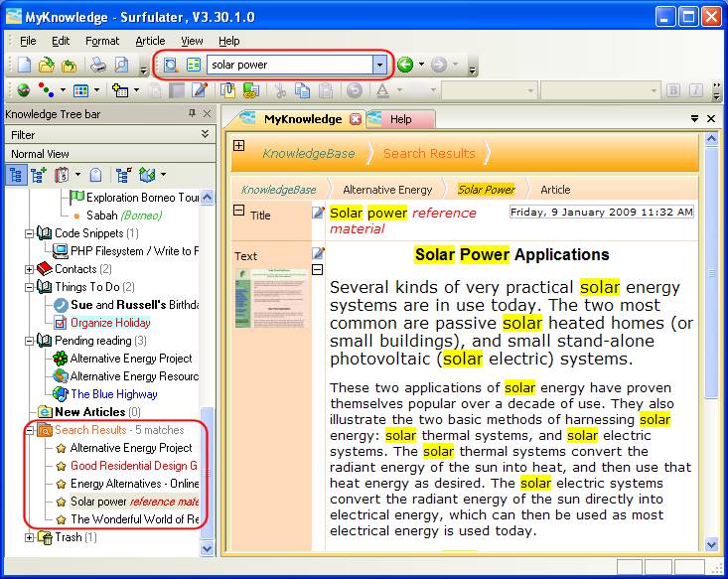728x579 pixels.
Task: Expand the Filter section chevrons
Action: tap(205, 134)
